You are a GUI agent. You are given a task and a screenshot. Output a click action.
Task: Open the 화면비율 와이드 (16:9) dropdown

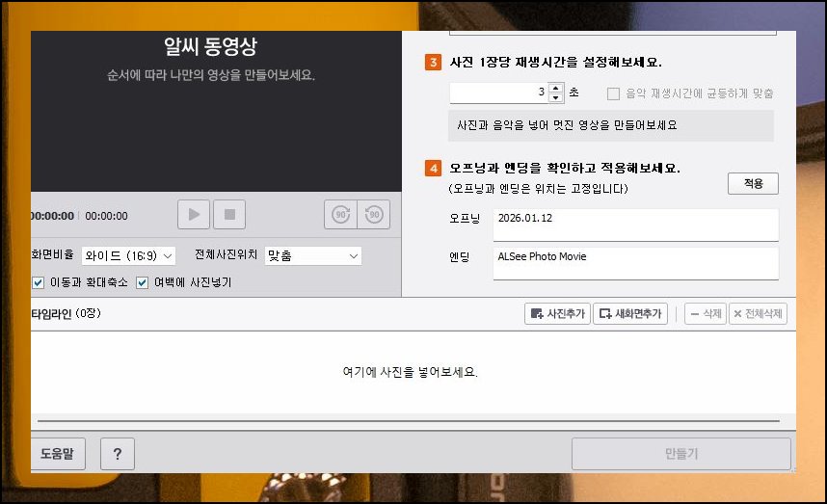[129, 255]
